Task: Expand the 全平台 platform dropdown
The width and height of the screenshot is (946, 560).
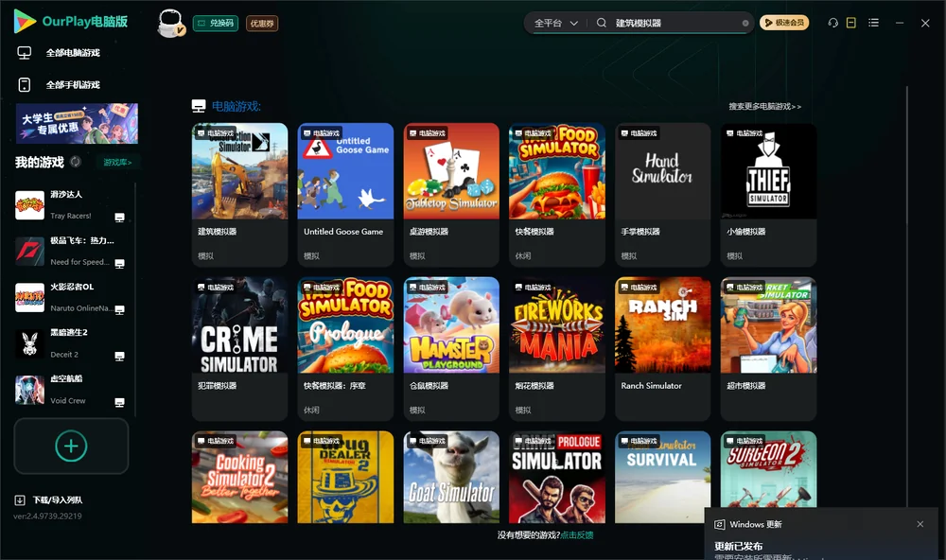Action: click(555, 23)
